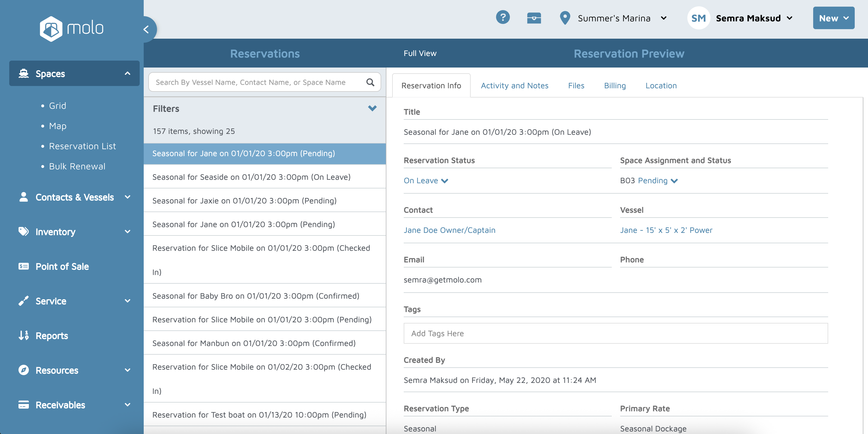Click the SM user avatar

pos(698,18)
